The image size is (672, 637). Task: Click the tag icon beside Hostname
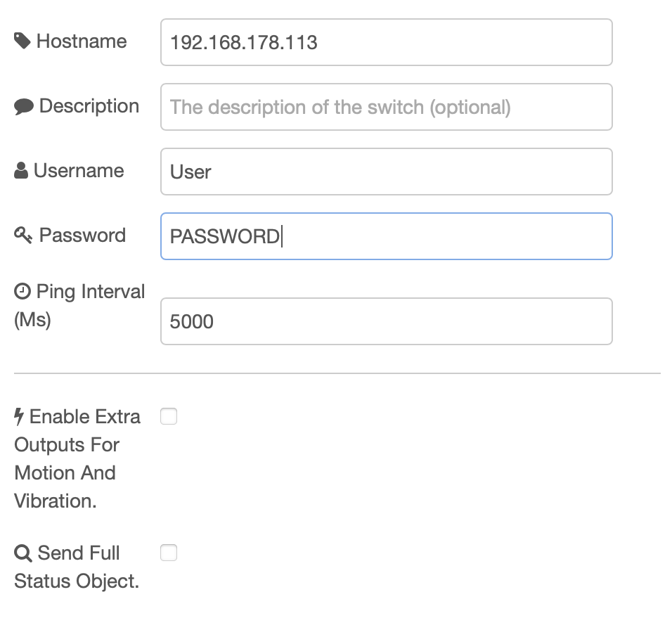click(22, 40)
